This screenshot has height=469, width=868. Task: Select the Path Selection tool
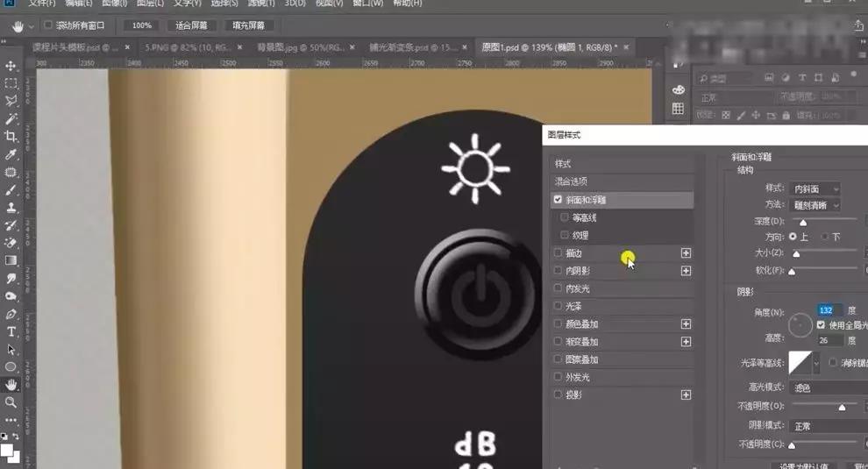pos(11,350)
